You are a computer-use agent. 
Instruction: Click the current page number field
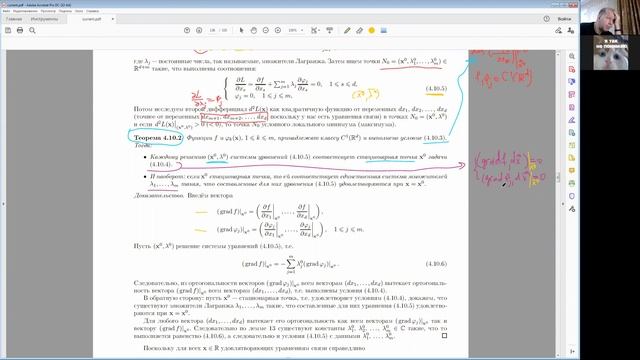pyautogui.click(x=212, y=30)
